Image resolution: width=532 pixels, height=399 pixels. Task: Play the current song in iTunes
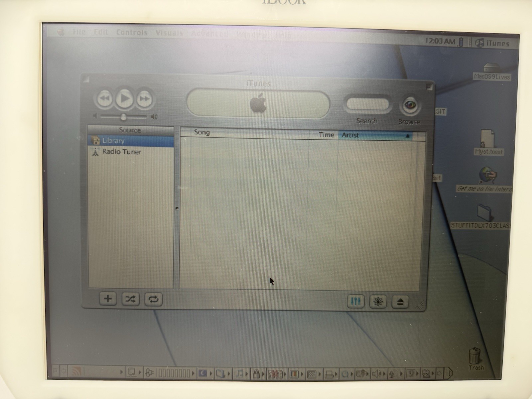125,99
